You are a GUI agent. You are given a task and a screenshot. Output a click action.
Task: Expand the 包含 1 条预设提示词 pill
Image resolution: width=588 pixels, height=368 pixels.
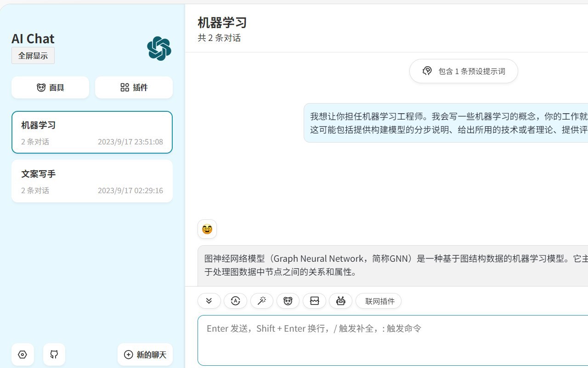(x=463, y=71)
